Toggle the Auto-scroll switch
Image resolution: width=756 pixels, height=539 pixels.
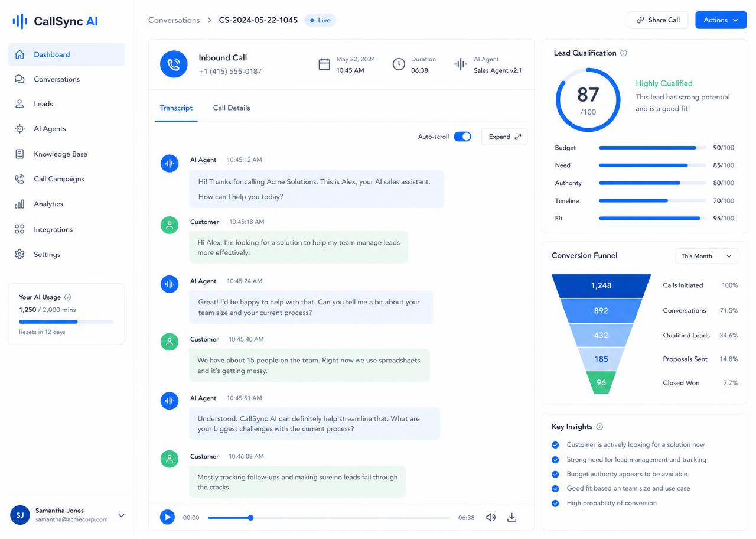pyautogui.click(x=462, y=137)
